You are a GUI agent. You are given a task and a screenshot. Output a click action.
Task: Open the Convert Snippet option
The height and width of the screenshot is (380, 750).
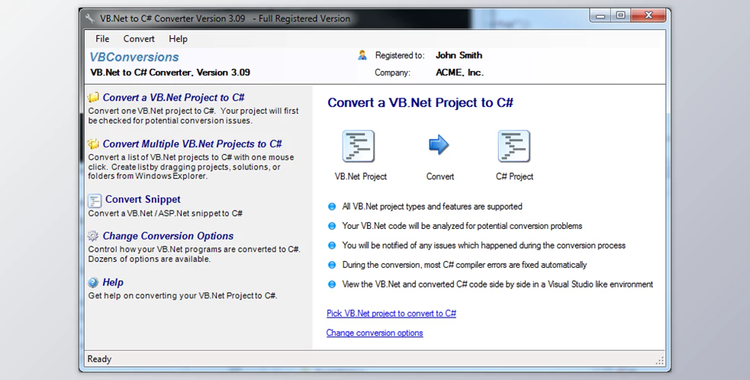tap(143, 200)
